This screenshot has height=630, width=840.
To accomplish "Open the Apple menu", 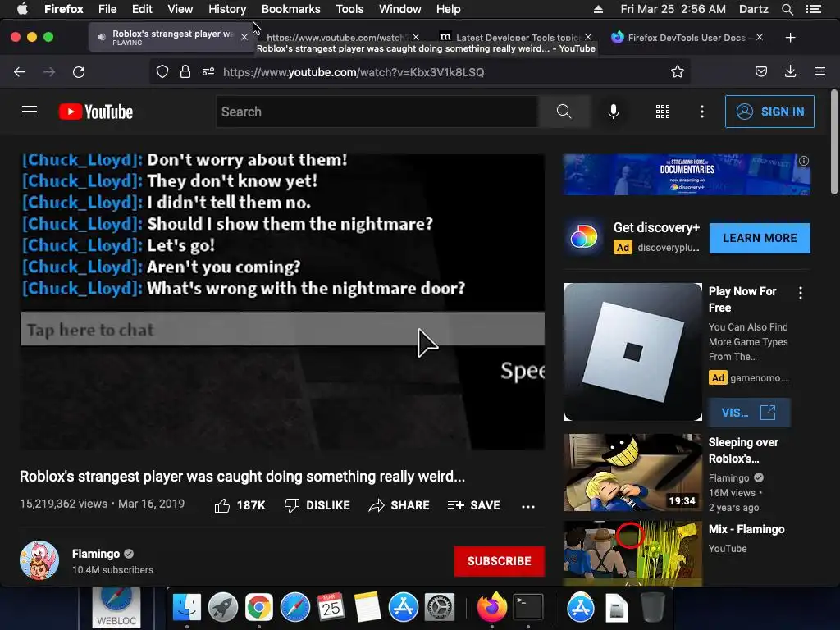I will [22, 8].
